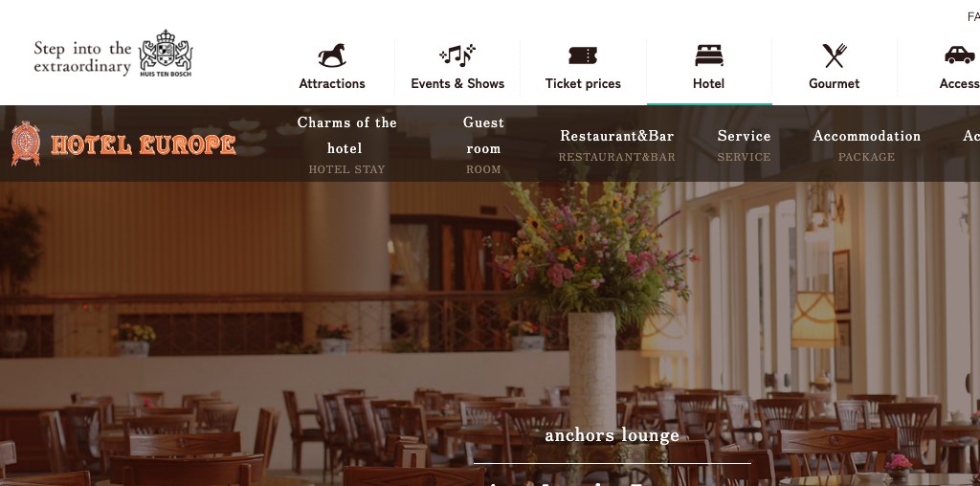
Task: Select the Hotel tab label
Action: click(709, 83)
